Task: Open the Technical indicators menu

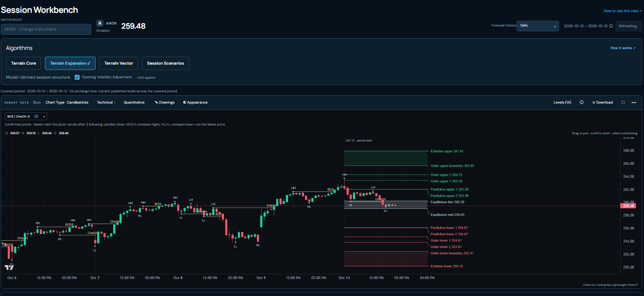Action: coord(106,102)
